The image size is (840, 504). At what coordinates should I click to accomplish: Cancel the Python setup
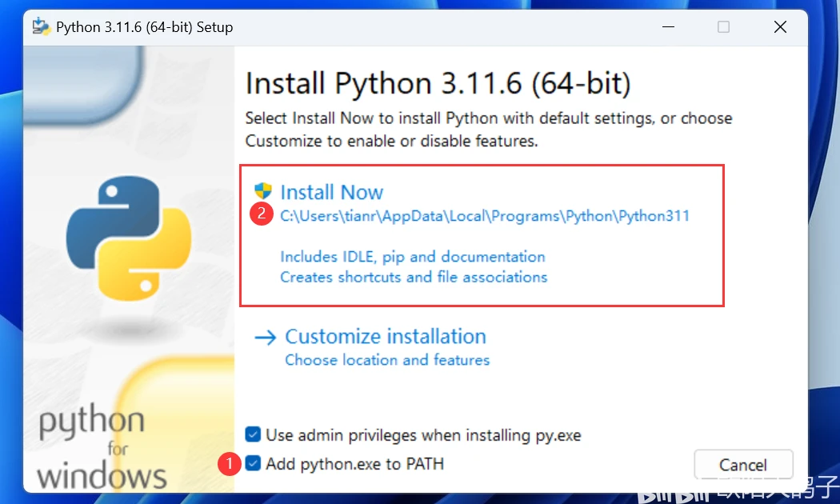(x=743, y=464)
